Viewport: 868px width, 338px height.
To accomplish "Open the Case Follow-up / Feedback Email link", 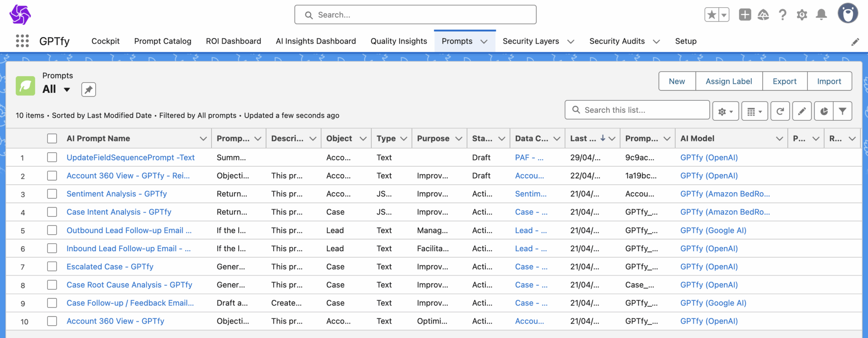I will pos(130,303).
